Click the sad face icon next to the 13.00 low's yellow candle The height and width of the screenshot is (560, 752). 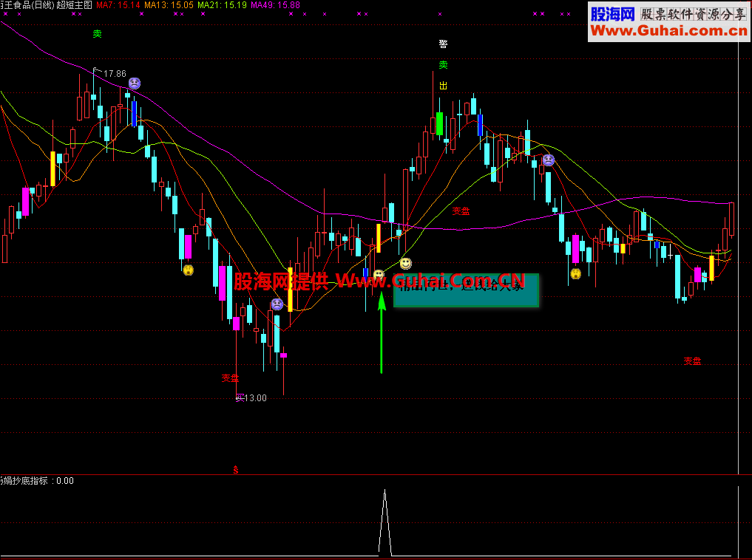(x=277, y=304)
